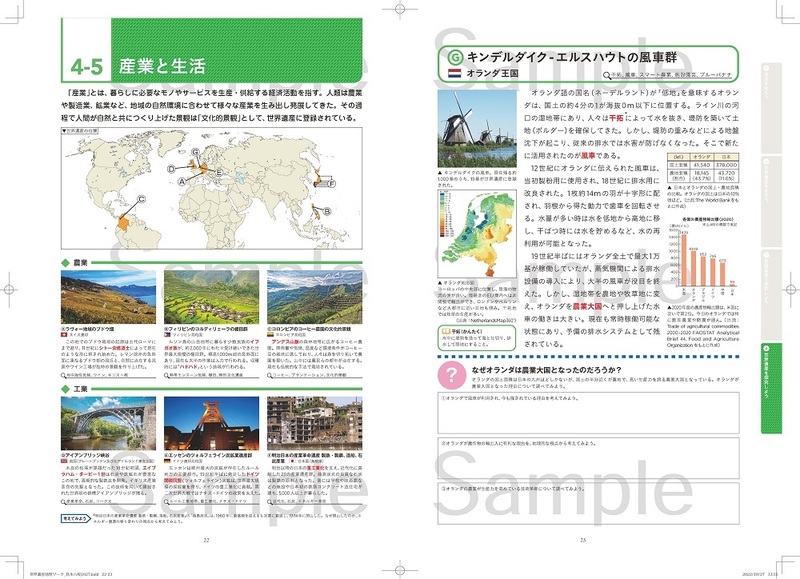Click the red 干拓 keyword in the article

(616, 118)
